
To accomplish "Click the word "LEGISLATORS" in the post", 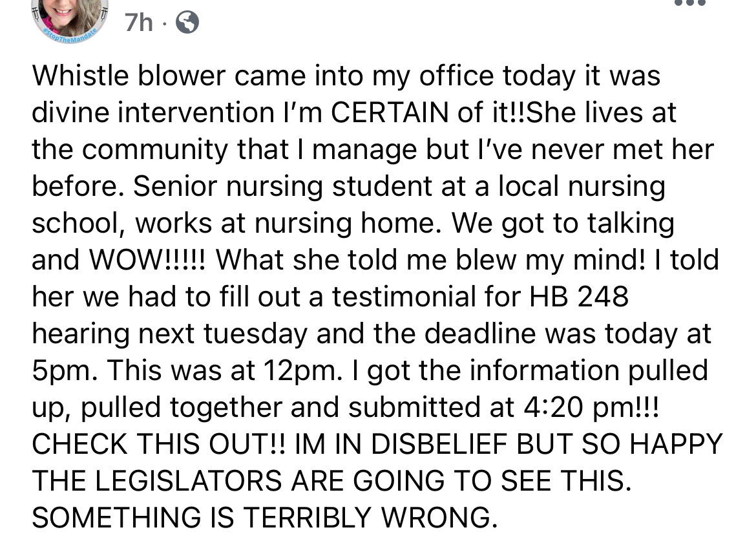I will (189, 480).
